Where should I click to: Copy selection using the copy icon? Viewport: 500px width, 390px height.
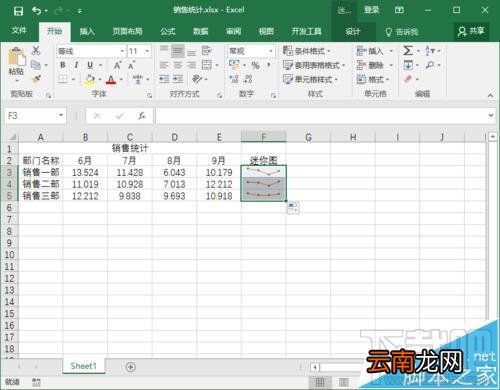coord(36,65)
